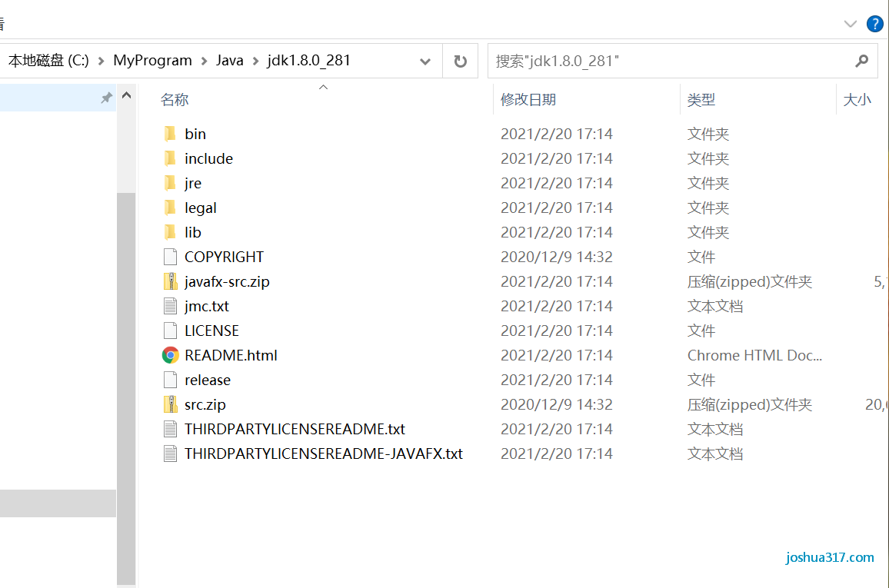
Task: Click the jmc.txt document icon
Action: click(x=170, y=306)
